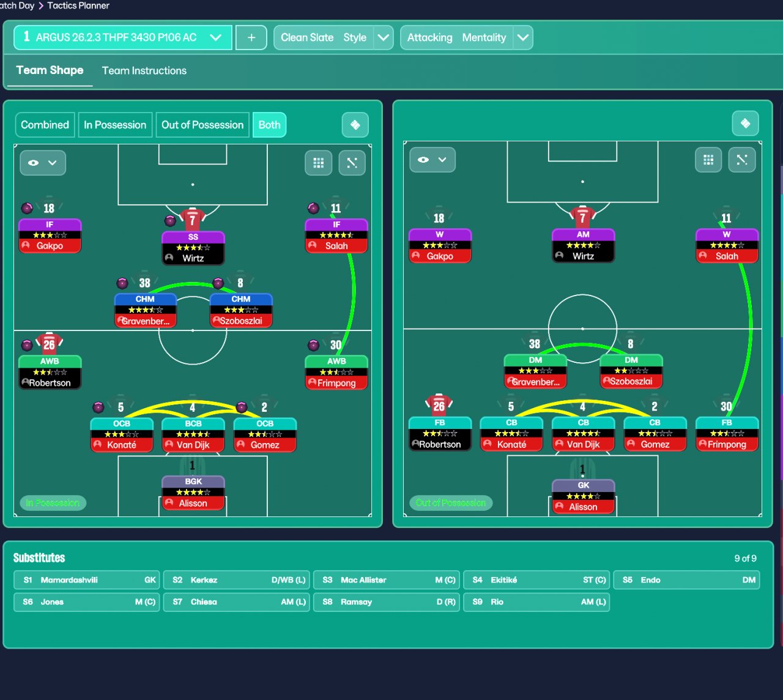The image size is (783, 700).
Task: Click diamond icon beside Both button
Action: [x=355, y=125]
